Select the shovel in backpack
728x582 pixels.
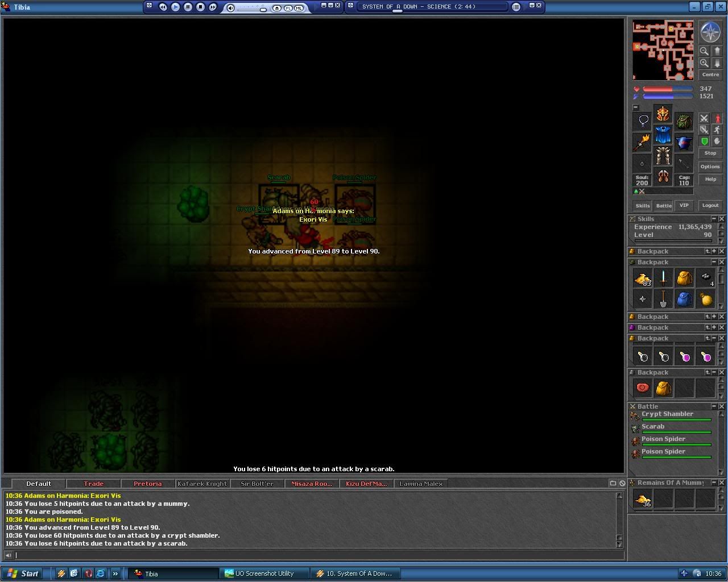click(x=663, y=299)
